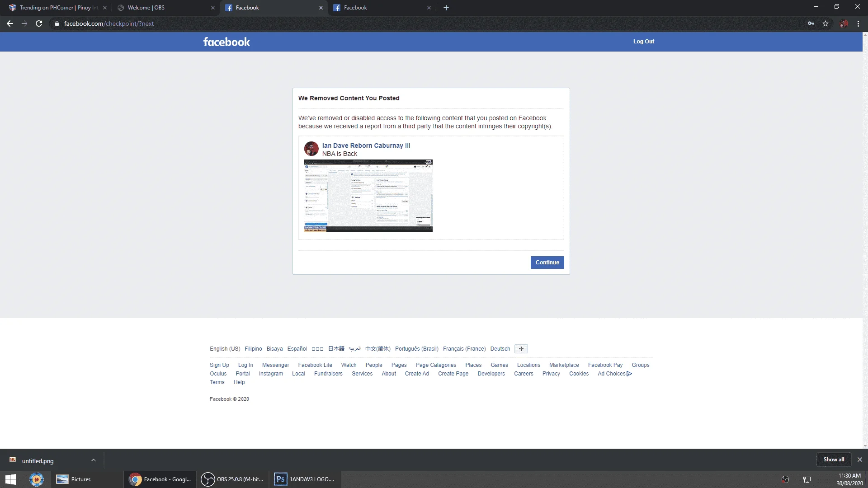This screenshot has height=488, width=868.
Task: Open the Watch footer link
Action: click(349, 365)
